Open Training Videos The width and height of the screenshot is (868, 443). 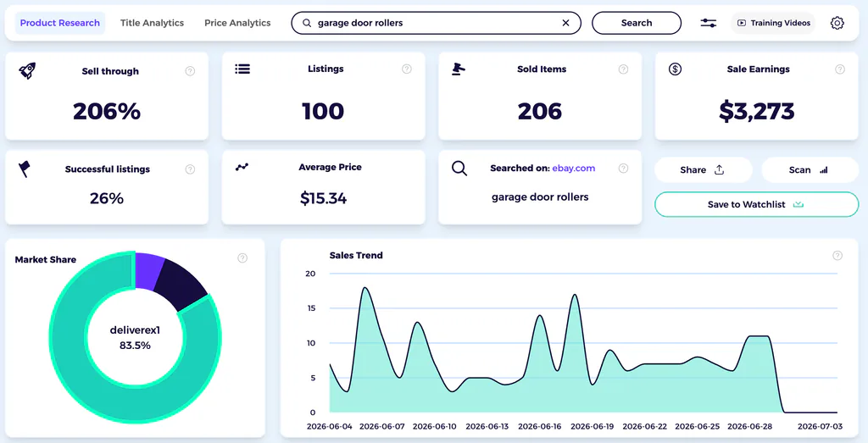tap(773, 23)
